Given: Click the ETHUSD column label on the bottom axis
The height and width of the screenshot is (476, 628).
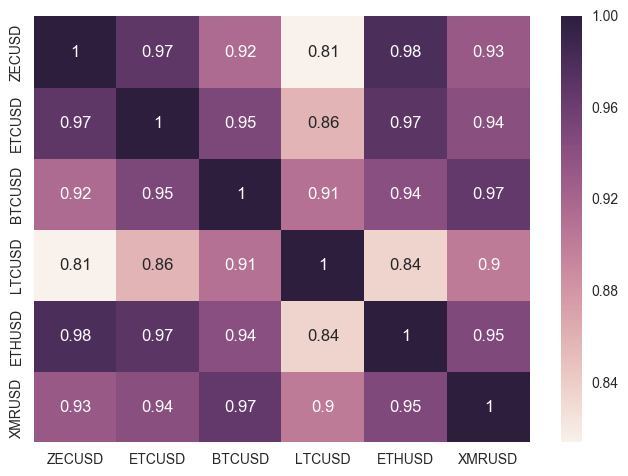Looking at the screenshot, I should click(405, 459).
